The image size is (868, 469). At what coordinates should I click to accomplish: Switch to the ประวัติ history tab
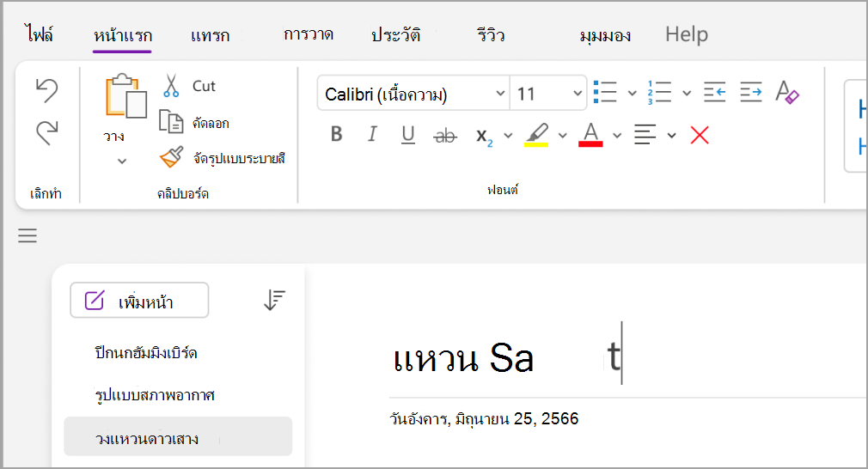(x=396, y=35)
